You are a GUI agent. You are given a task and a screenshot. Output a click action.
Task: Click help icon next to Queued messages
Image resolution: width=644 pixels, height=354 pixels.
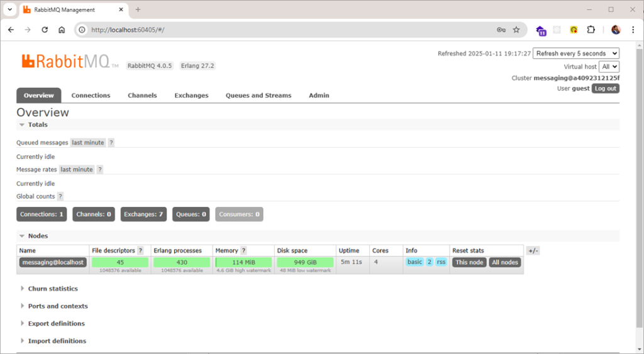click(111, 143)
